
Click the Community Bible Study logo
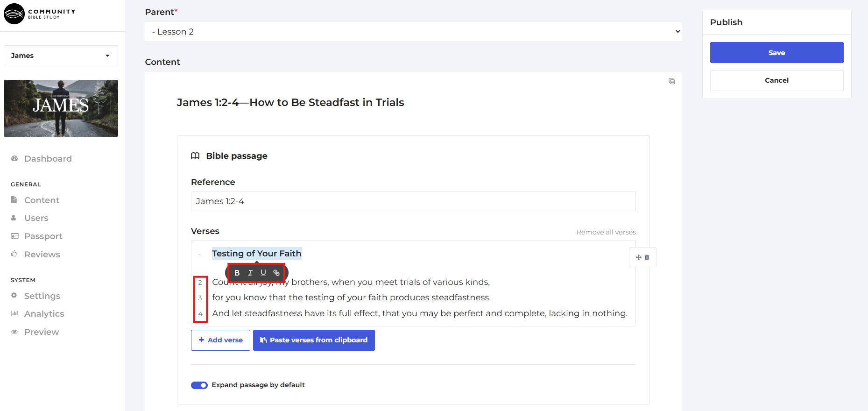40,14
